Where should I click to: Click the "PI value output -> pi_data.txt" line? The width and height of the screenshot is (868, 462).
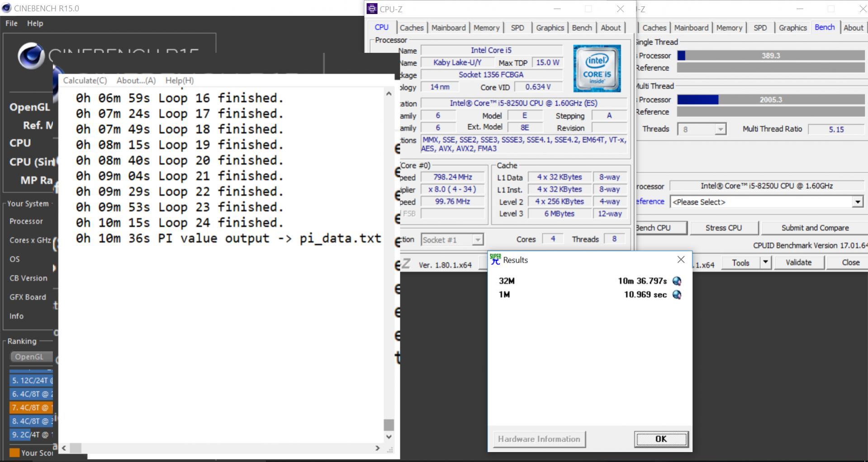pyautogui.click(x=228, y=238)
